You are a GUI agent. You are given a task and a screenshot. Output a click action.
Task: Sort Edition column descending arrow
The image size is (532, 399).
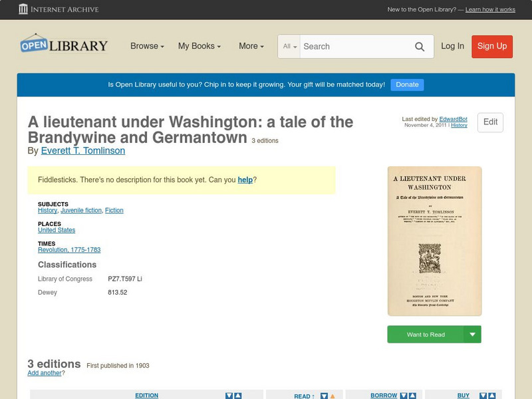229,396
